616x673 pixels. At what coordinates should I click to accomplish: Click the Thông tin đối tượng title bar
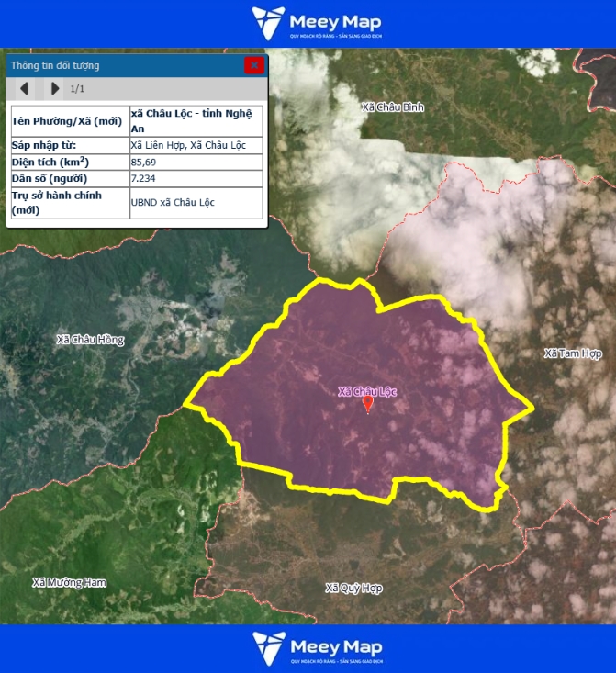119,65
